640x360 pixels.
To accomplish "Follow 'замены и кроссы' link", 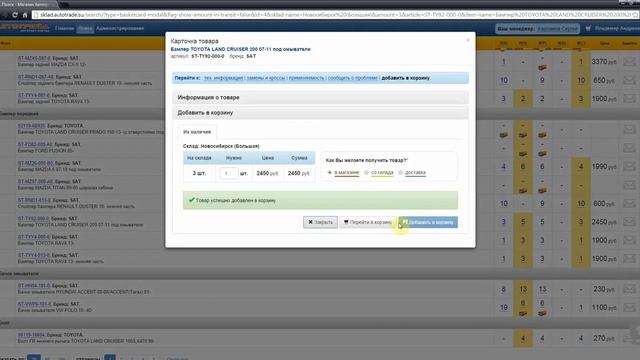I will pos(266,78).
